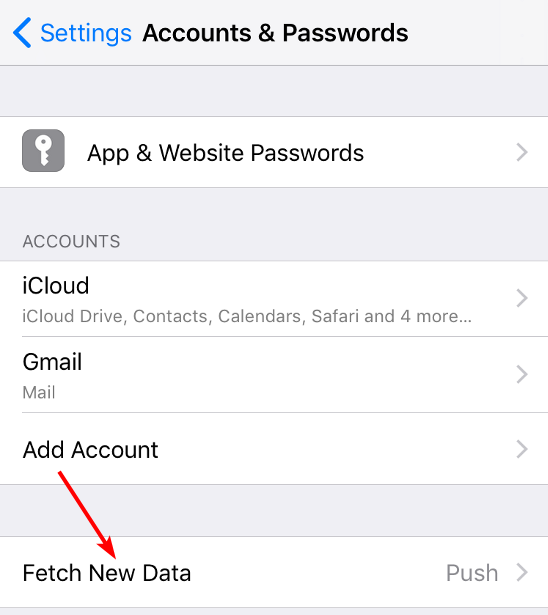548x615 pixels.
Task: Open Fetch New Data settings
Action: pyautogui.click(x=274, y=572)
